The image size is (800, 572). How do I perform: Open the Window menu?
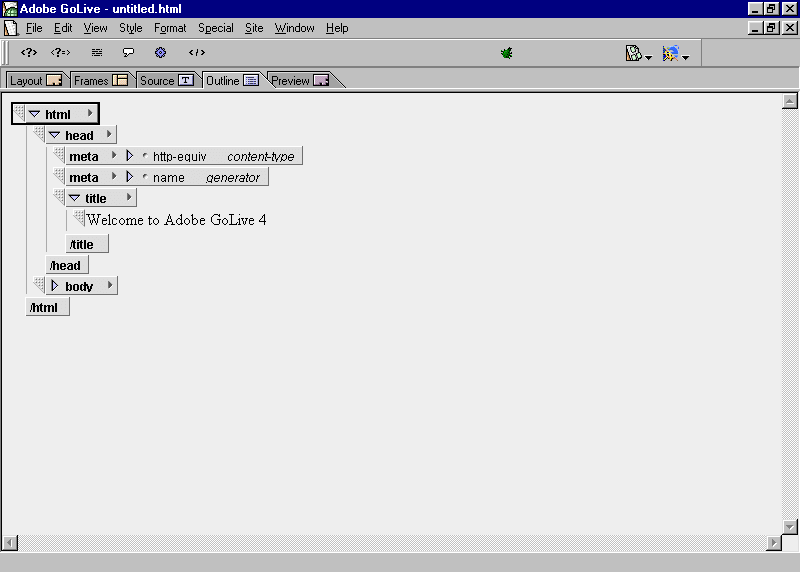tap(294, 28)
